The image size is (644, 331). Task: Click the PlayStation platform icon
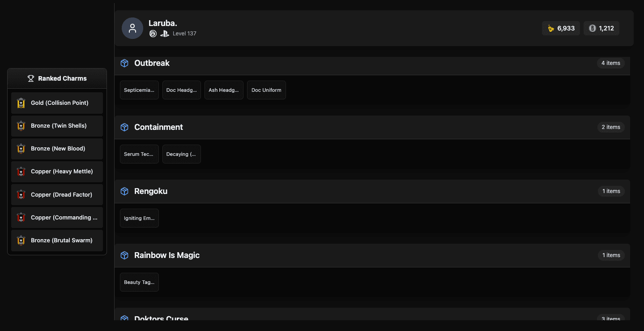tap(165, 34)
